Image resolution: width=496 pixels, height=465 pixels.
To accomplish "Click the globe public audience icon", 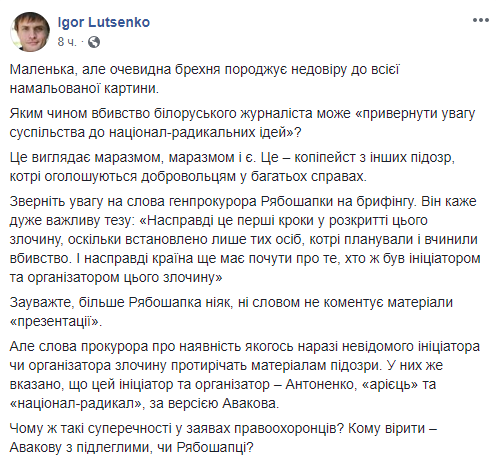I will coord(94,42).
